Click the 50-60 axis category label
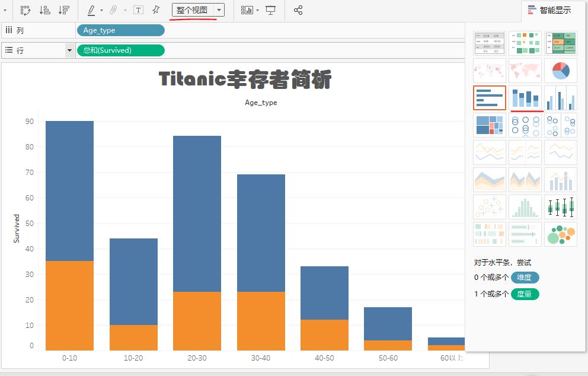 (388, 358)
